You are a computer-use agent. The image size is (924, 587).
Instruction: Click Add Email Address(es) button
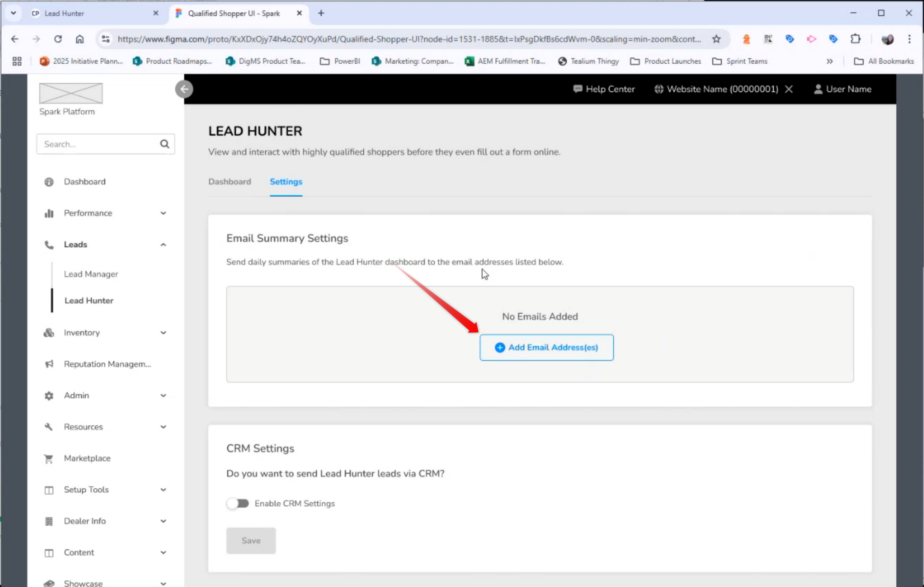tap(546, 347)
